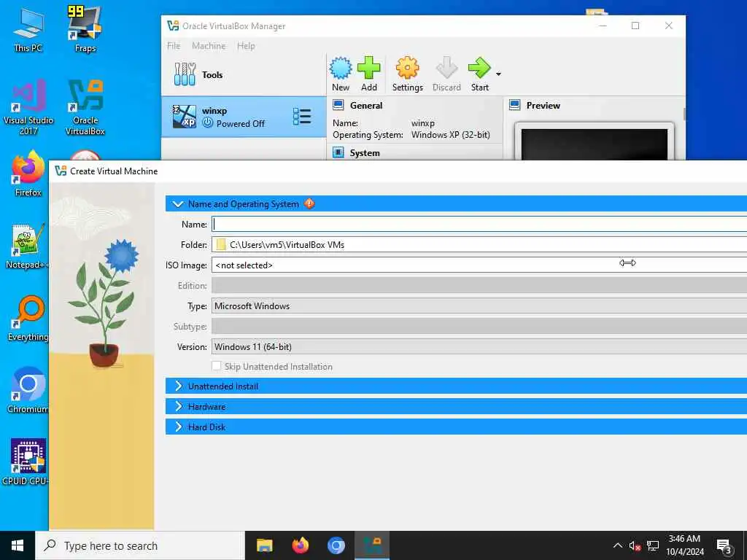The width and height of the screenshot is (747, 560).
Task: Open the File menu in VirtualBox Manager
Action: pyautogui.click(x=174, y=46)
